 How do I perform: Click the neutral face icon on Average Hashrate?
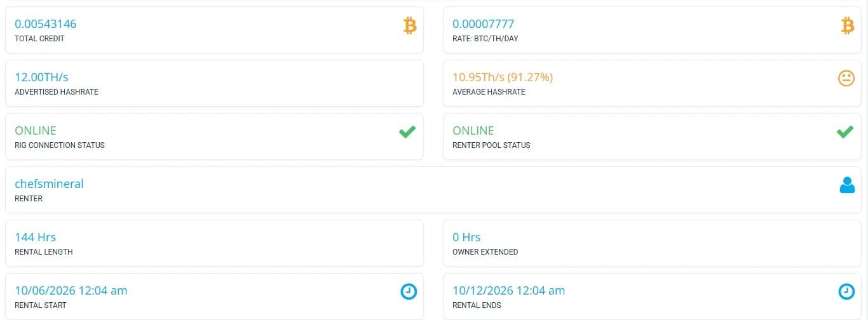[x=846, y=79]
